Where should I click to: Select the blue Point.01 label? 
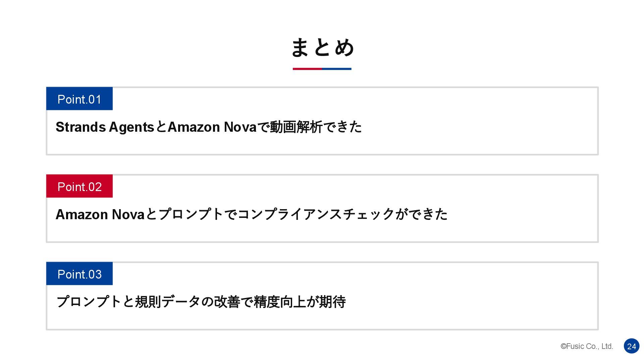(79, 99)
